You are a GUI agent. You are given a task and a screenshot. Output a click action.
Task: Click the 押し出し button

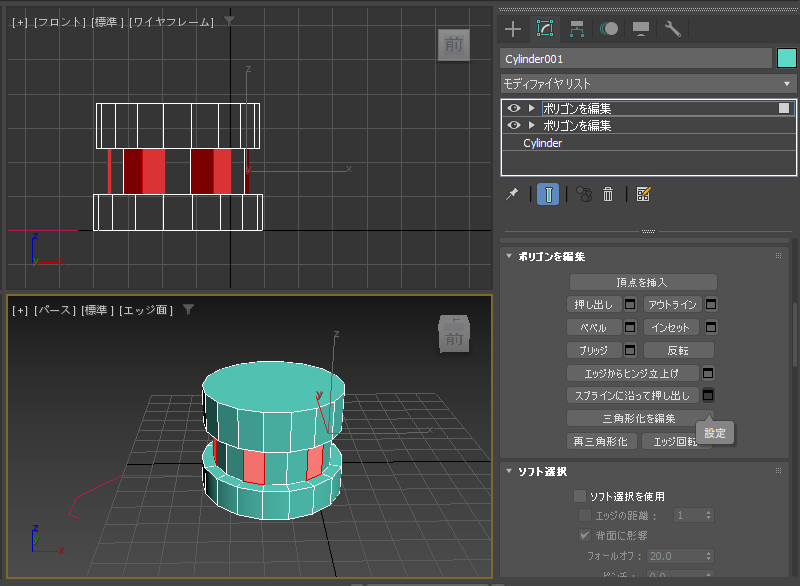tap(594, 304)
